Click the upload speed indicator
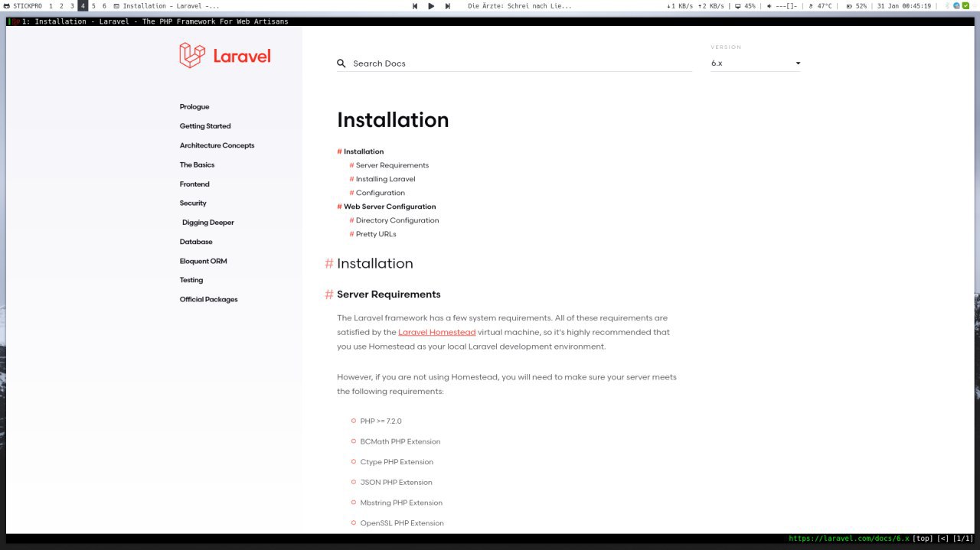 point(711,6)
